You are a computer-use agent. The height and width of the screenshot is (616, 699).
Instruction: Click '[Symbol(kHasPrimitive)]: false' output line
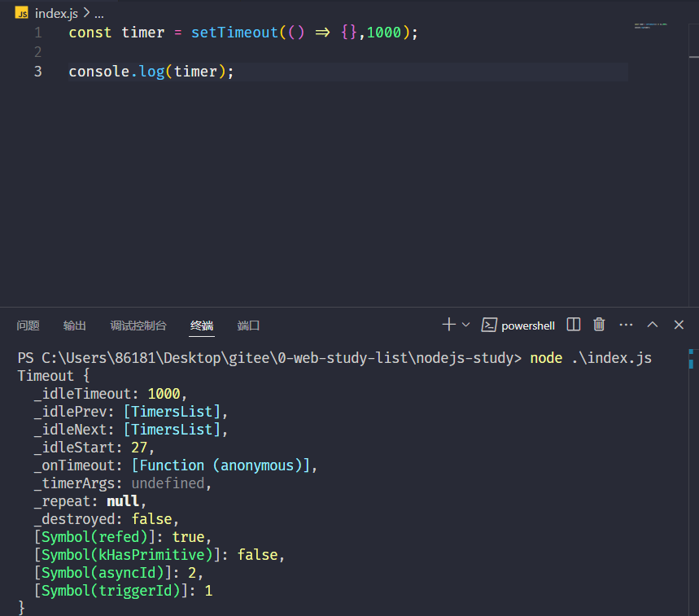[159, 555]
